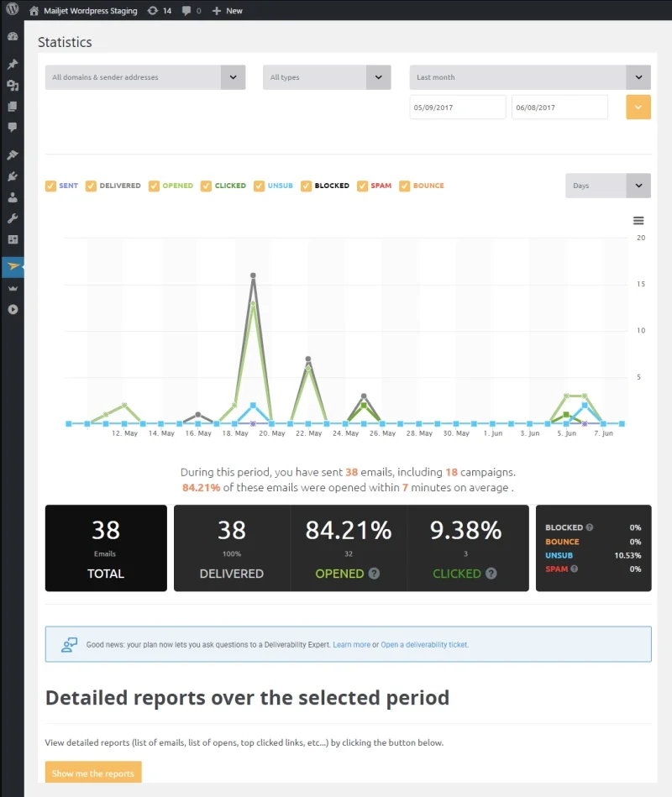Open Posts via the pushpin icon
The height and width of the screenshot is (797, 672).
pyautogui.click(x=13, y=64)
